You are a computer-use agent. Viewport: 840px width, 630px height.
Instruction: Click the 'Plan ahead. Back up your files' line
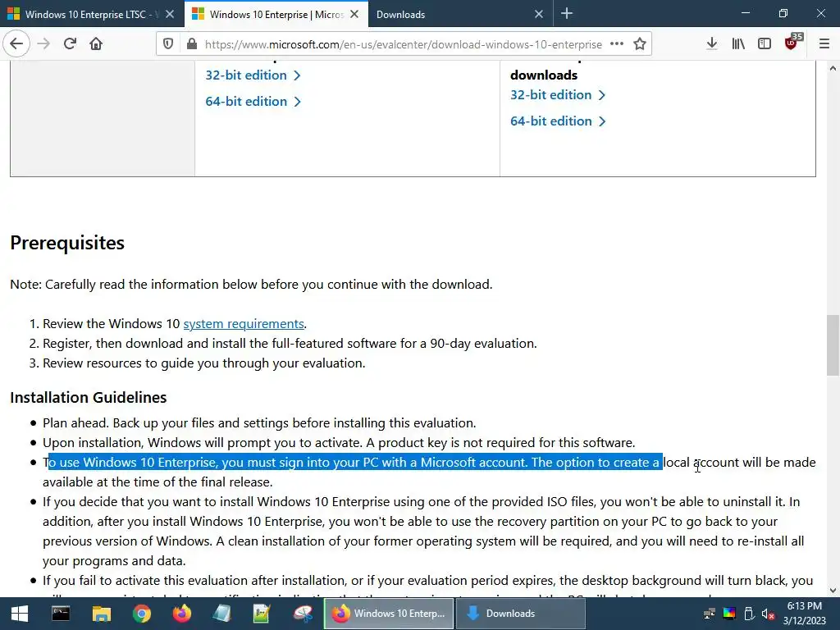(x=259, y=423)
